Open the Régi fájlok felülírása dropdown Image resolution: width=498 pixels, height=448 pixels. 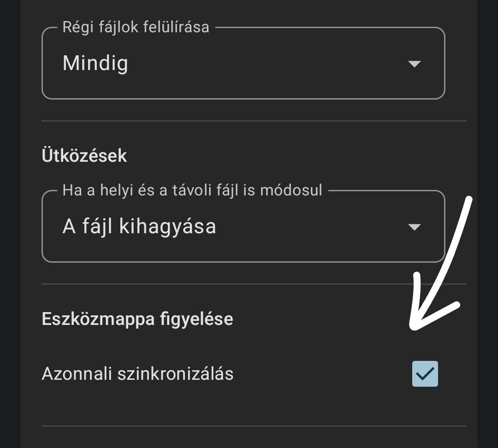(243, 63)
